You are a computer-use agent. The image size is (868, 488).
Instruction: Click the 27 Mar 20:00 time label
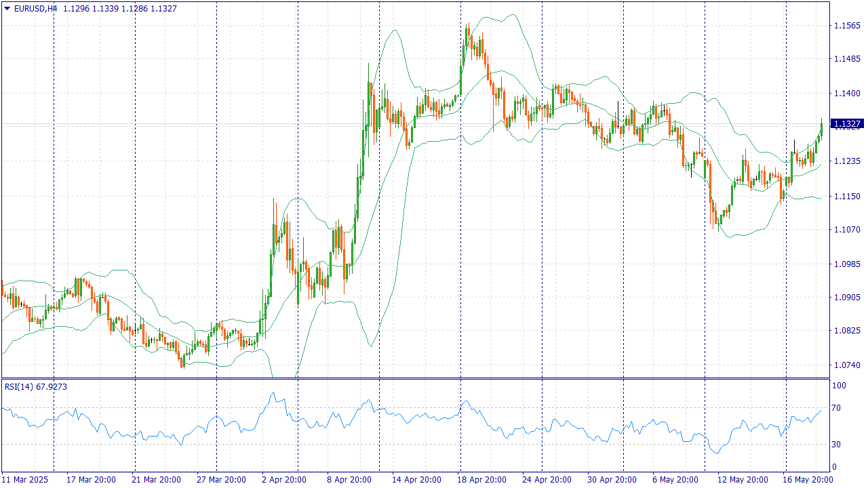(221, 479)
